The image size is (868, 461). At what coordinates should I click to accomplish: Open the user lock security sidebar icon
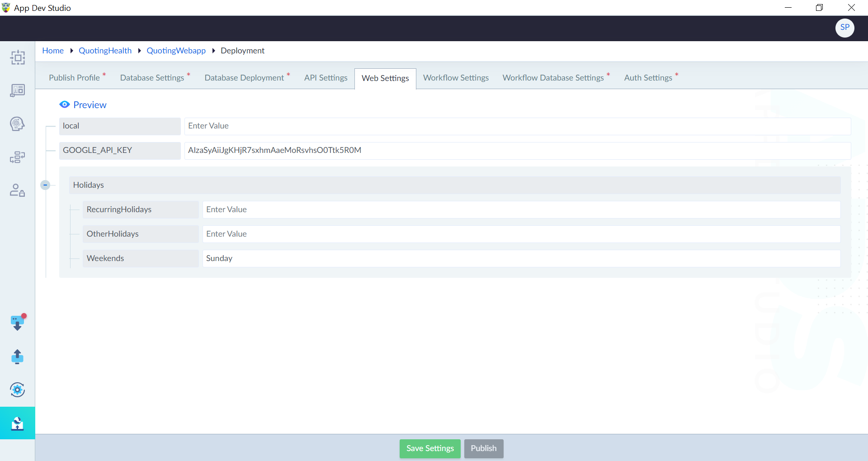18,190
